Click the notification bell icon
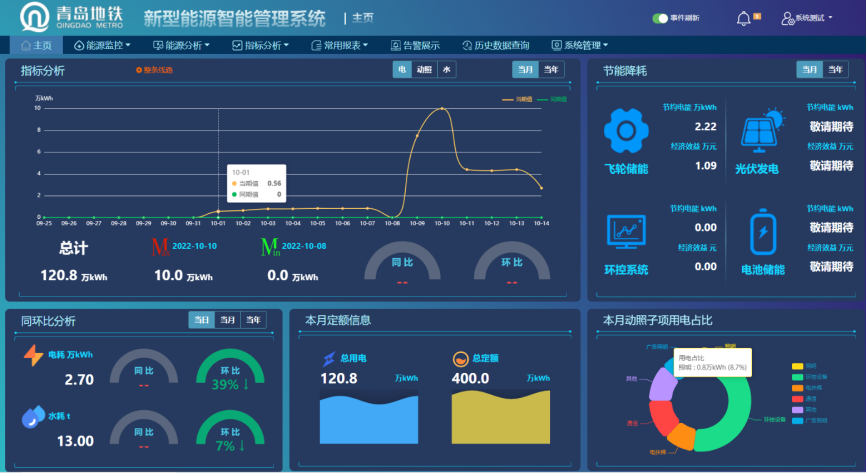Viewport: 866px width, 473px height. point(743,18)
